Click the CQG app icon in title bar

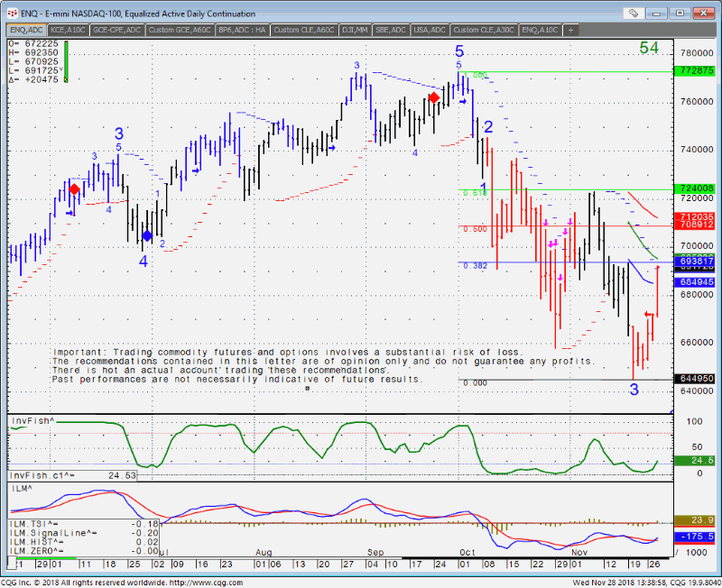pyautogui.click(x=7, y=14)
